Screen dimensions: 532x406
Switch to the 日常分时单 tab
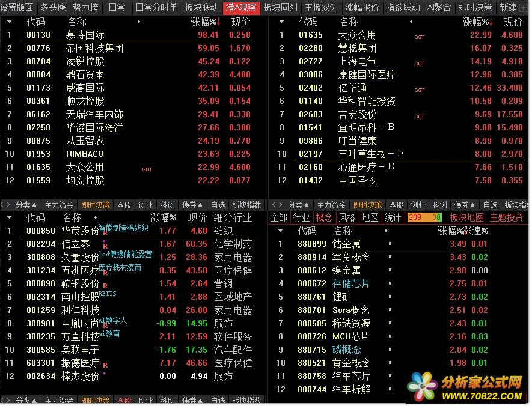click(x=156, y=7)
